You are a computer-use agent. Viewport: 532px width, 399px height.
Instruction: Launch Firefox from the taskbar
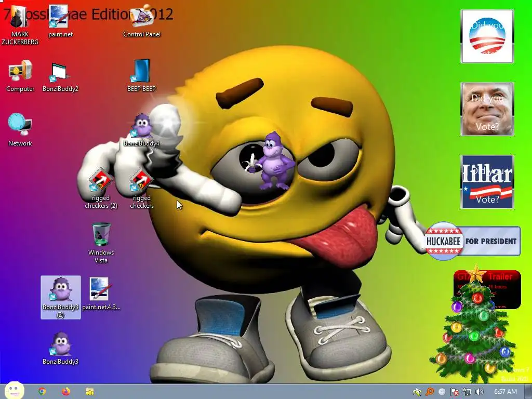[x=66, y=392]
